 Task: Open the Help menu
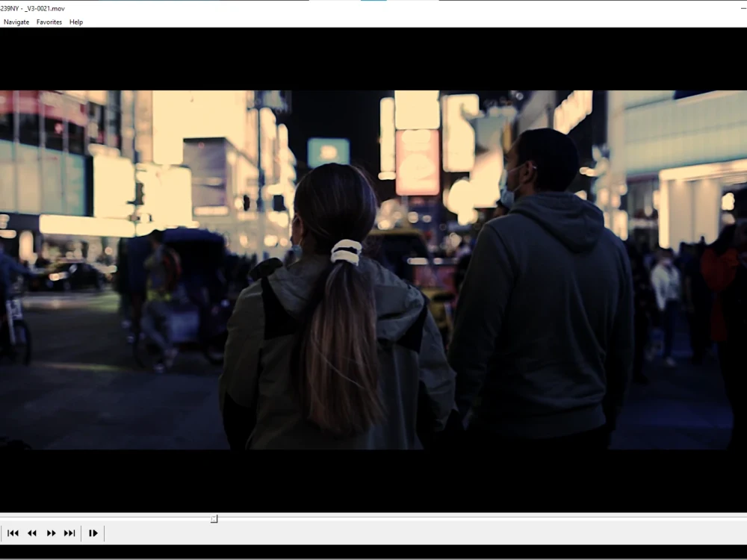click(x=76, y=22)
